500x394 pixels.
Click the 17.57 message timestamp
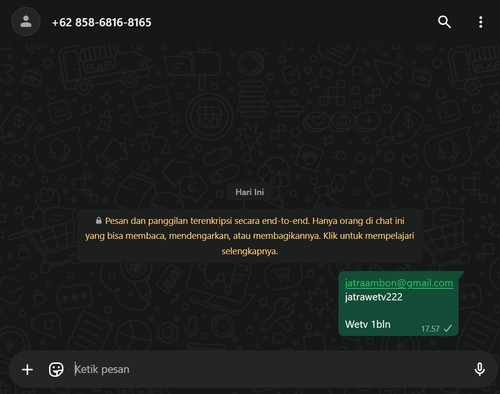pyautogui.click(x=430, y=329)
